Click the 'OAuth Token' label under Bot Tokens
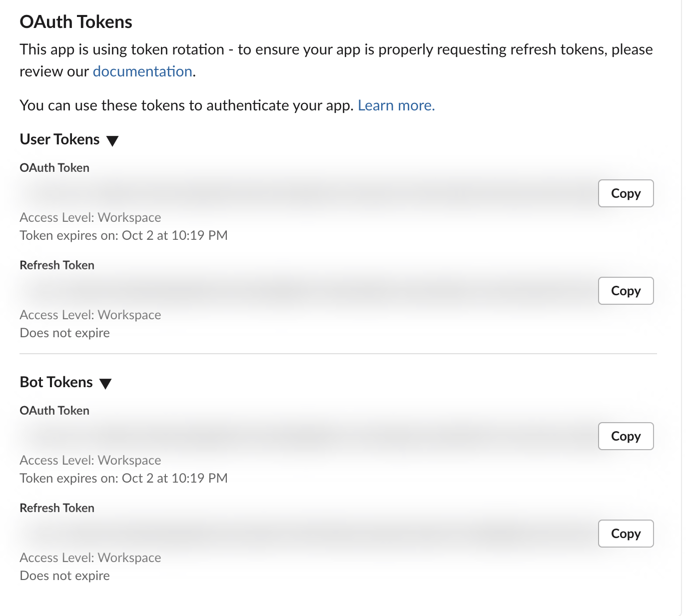Screen dimensions: 686x616 pyautogui.click(x=54, y=411)
